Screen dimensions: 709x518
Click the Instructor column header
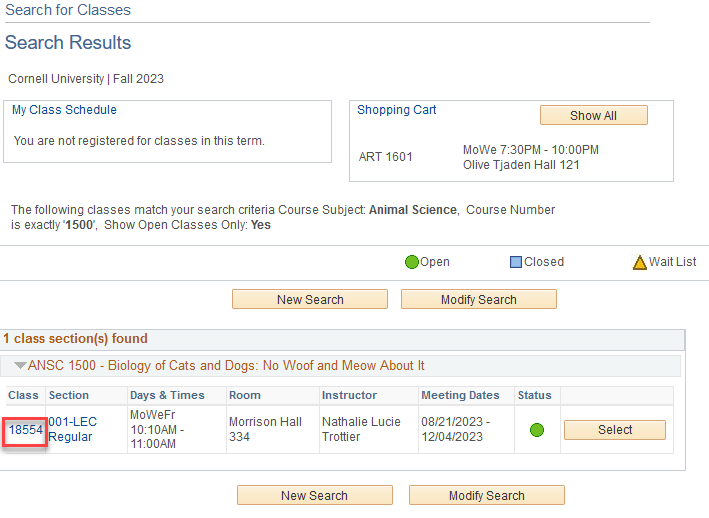coord(349,396)
